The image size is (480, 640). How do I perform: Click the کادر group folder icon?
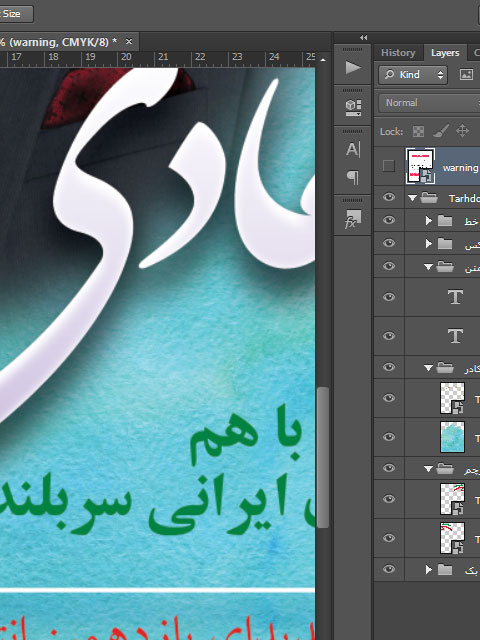(445, 368)
